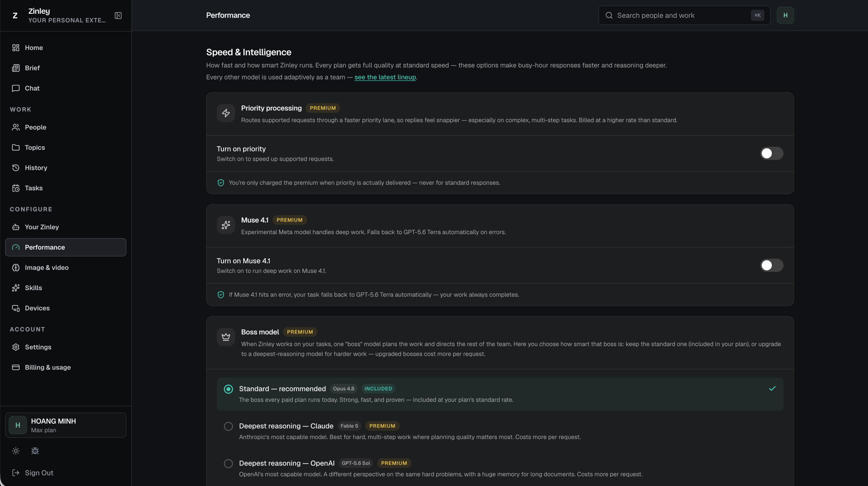The height and width of the screenshot is (486, 868).
Task: Click the Image & video aperture icon
Action: 16,268
